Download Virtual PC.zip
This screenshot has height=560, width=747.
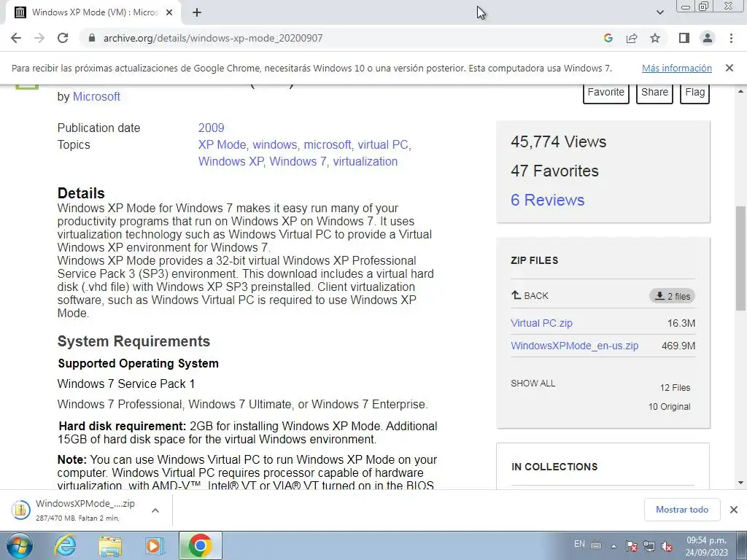(542, 323)
